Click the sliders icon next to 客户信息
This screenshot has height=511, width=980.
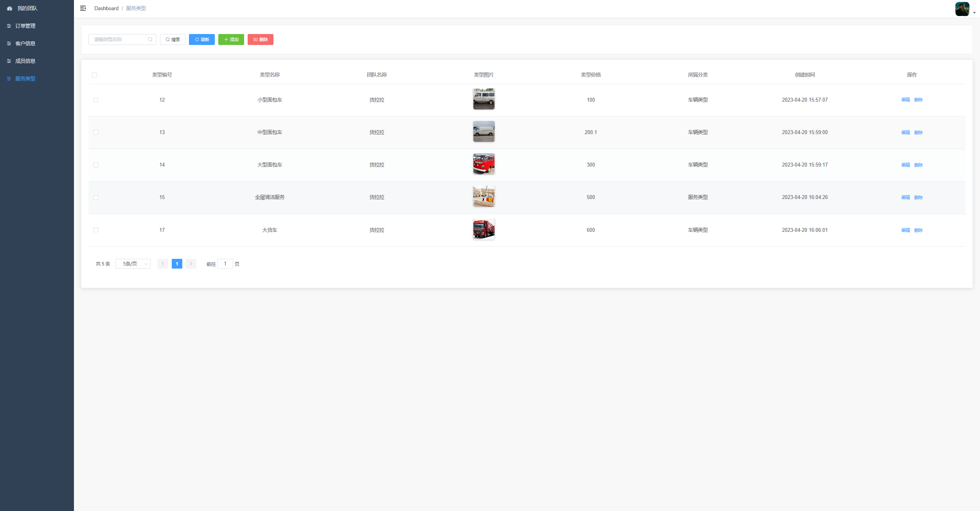[9, 43]
